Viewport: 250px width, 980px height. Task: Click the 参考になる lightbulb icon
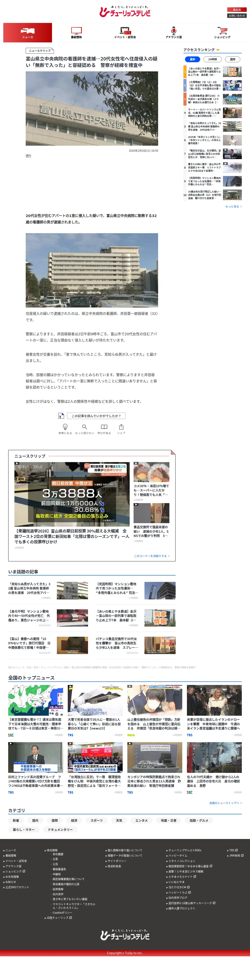(x=65, y=427)
